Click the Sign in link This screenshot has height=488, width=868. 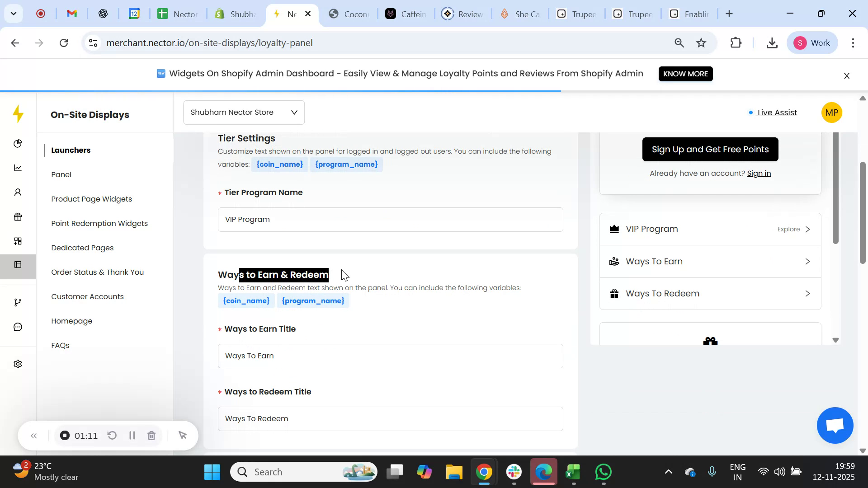[x=759, y=173]
